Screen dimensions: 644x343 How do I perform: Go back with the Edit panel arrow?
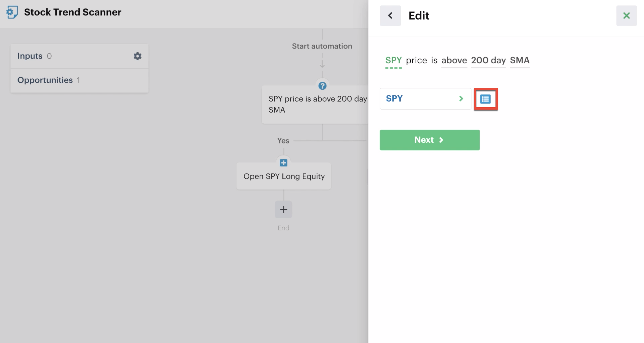tap(390, 16)
